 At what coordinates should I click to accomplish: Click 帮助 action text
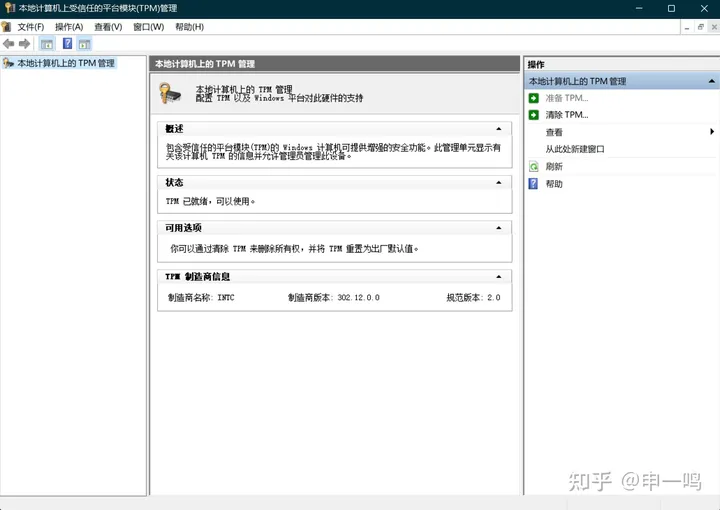pos(554,184)
